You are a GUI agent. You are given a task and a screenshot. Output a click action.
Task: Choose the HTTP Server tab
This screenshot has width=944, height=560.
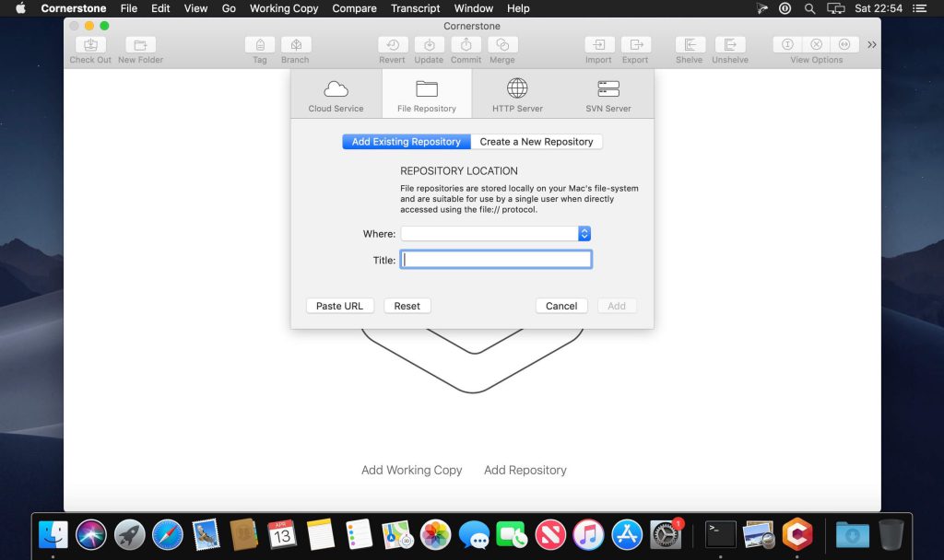517,94
